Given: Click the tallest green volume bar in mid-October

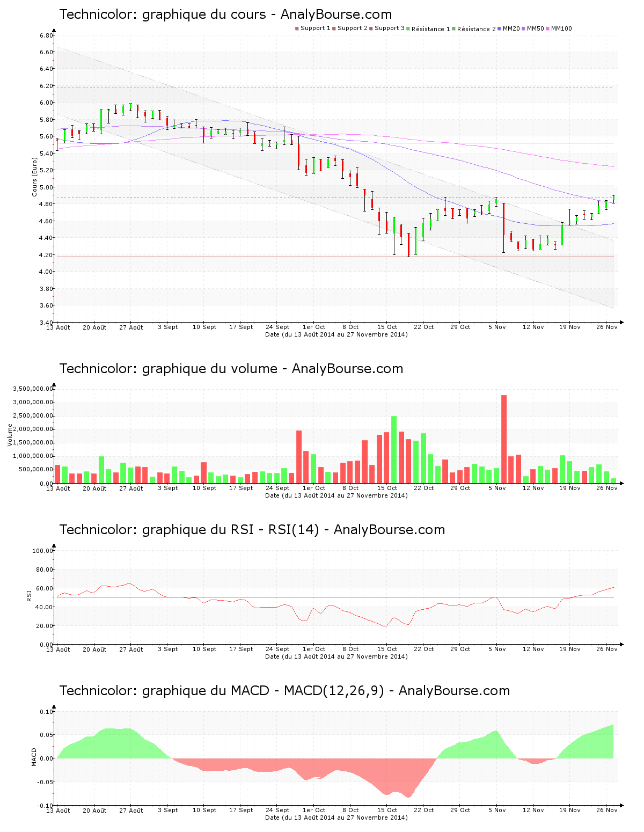Looking at the screenshot, I should (394, 449).
